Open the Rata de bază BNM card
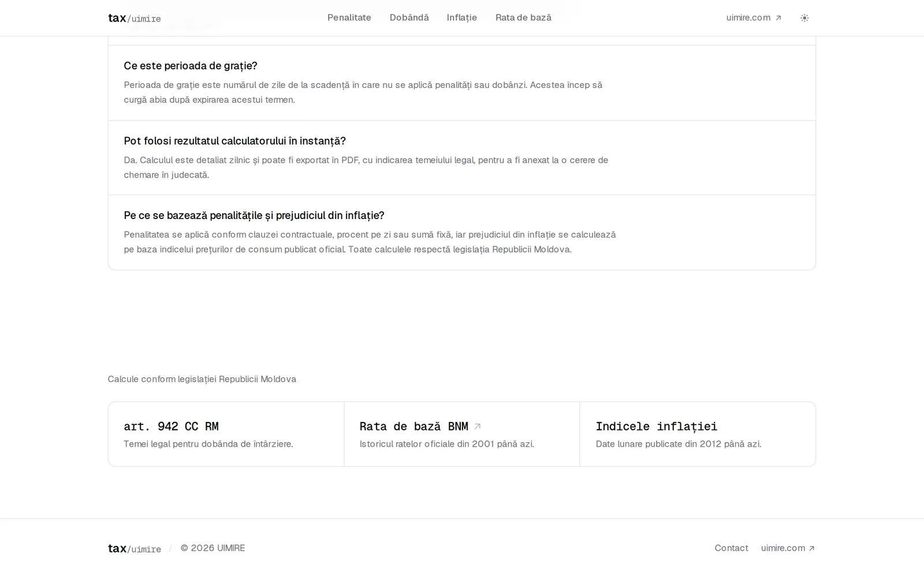This screenshot has height=578, width=924. coord(462,434)
